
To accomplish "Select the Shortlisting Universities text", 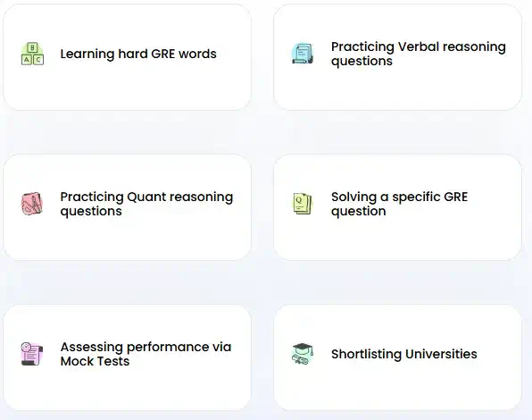I will (x=404, y=354).
